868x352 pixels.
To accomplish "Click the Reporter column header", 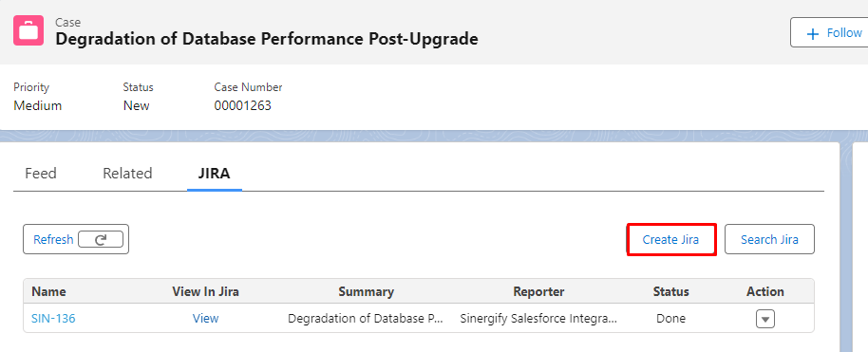I will (x=538, y=291).
